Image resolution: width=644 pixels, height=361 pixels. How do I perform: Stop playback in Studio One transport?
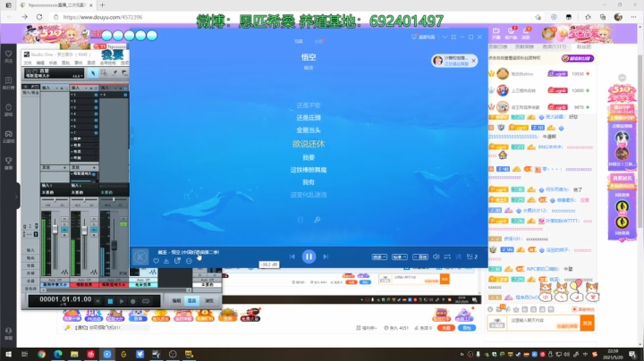[110, 301]
